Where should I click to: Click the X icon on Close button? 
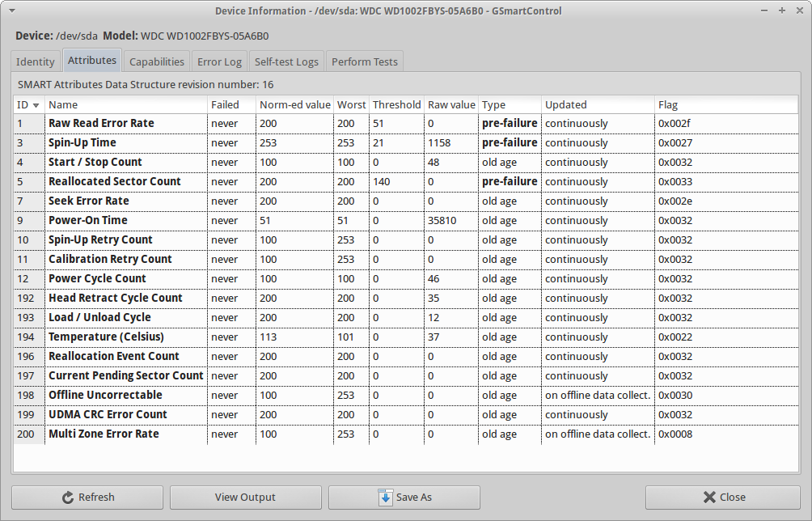[x=709, y=498]
